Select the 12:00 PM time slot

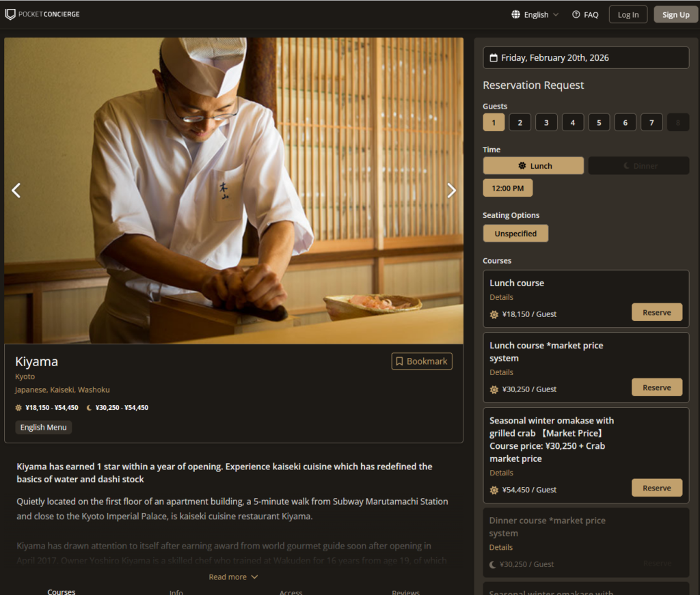click(507, 188)
